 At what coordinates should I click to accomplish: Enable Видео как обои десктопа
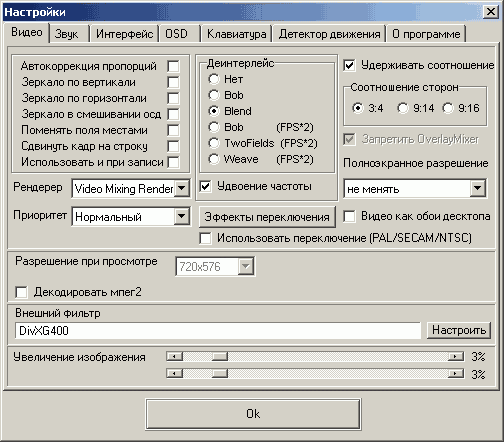pos(349,216)
